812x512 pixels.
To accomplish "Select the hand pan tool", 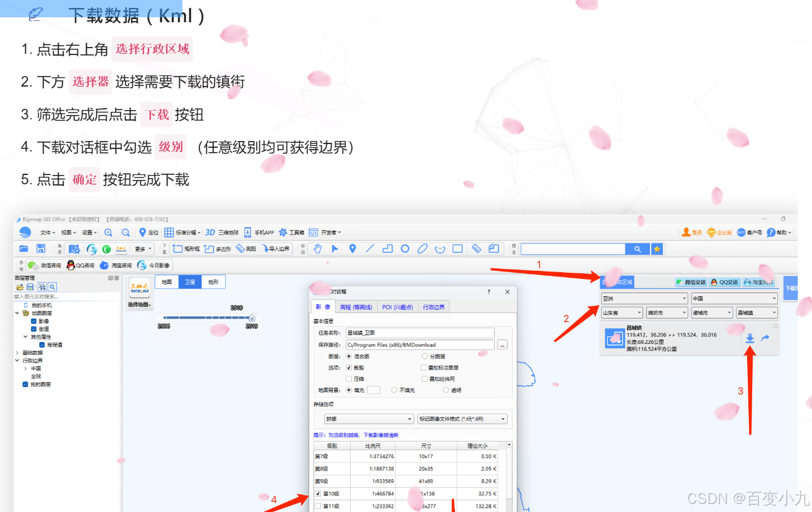I will click(317, 249).
